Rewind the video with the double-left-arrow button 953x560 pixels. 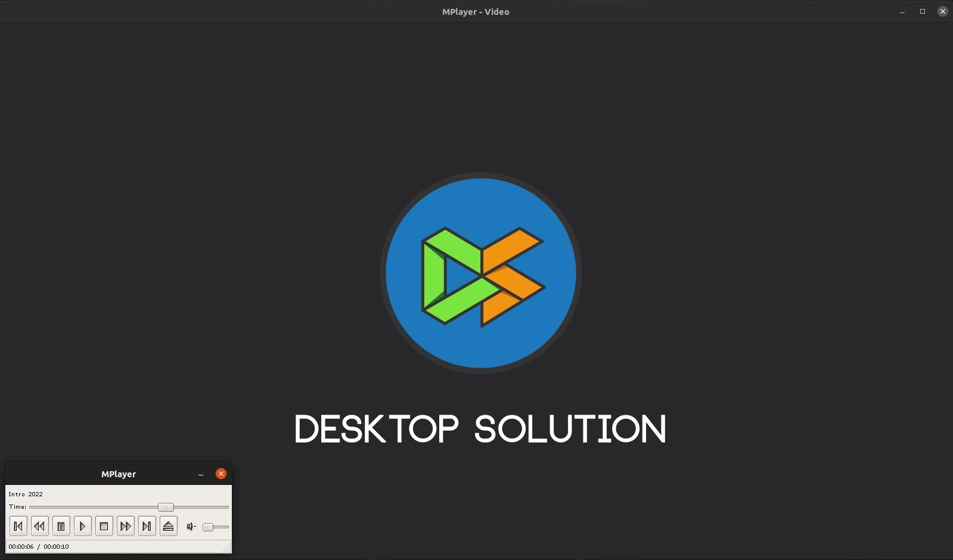pyautogui.click(x=40, y=526)
